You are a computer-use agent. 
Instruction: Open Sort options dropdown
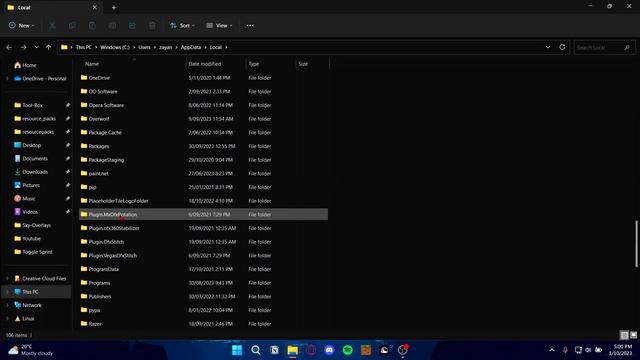tap(182, 26)
